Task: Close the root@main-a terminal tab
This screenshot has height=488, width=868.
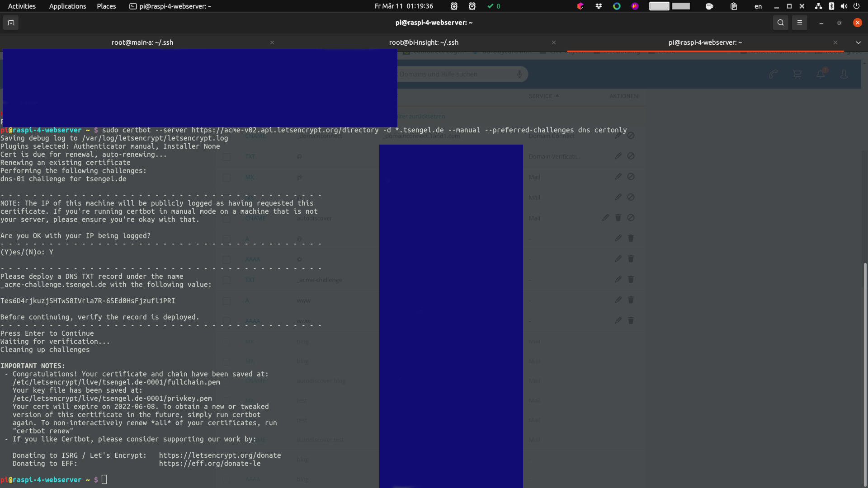Action: 272,42
